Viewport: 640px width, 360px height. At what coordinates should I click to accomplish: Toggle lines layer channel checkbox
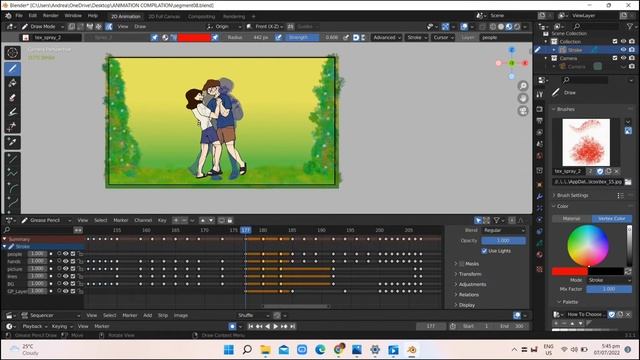pyautogui.click(x=73, y=276)
